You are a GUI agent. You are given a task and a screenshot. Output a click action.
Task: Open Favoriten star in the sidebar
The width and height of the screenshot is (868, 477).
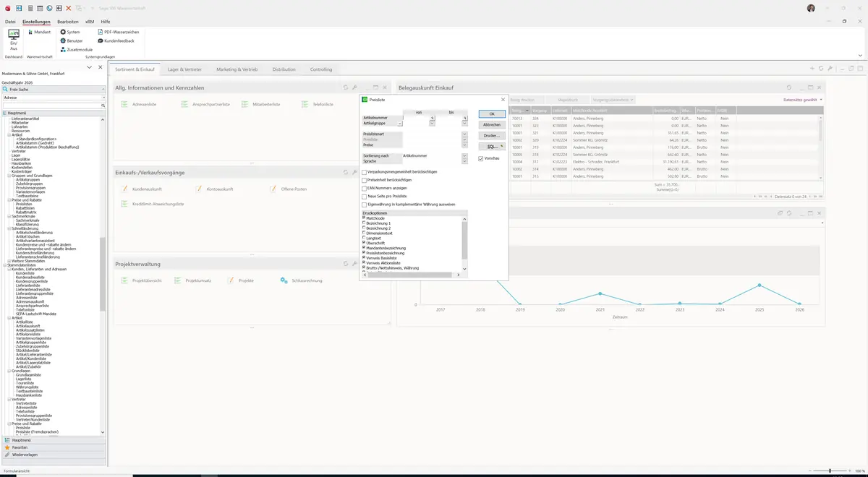[x=7, y=447]
